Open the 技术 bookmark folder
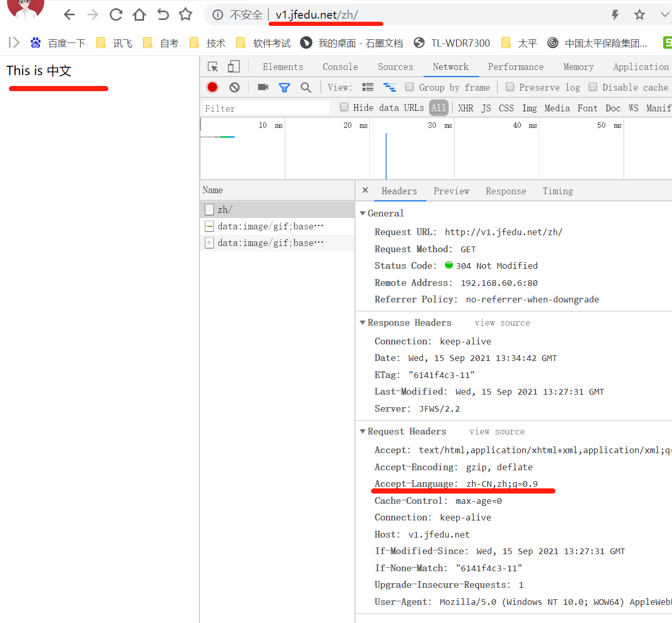Screen dimensions: 672x623 click(207, 43)
